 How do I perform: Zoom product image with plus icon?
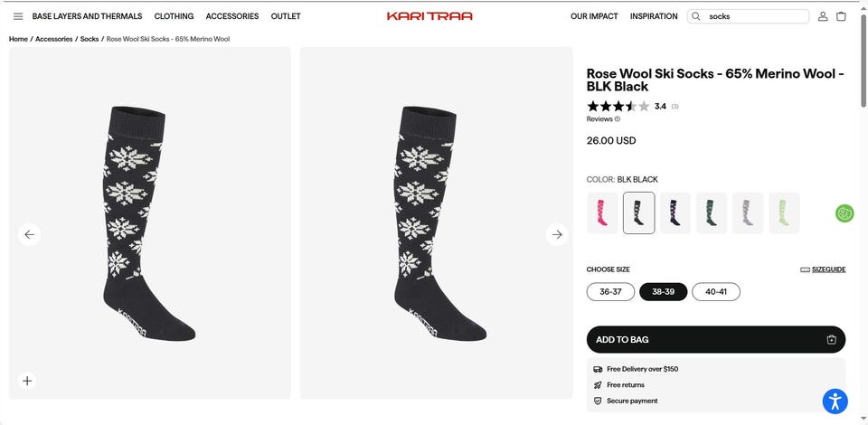click(27, 381)
